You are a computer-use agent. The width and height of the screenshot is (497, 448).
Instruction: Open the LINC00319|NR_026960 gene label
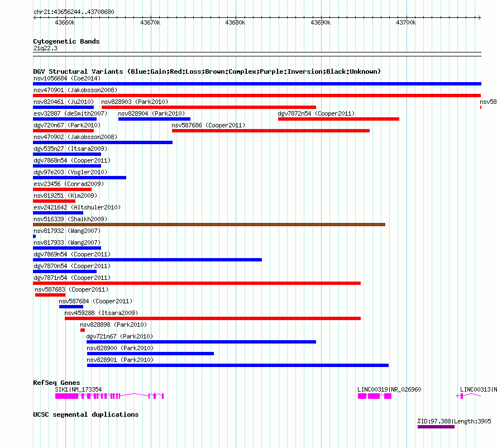389,389
